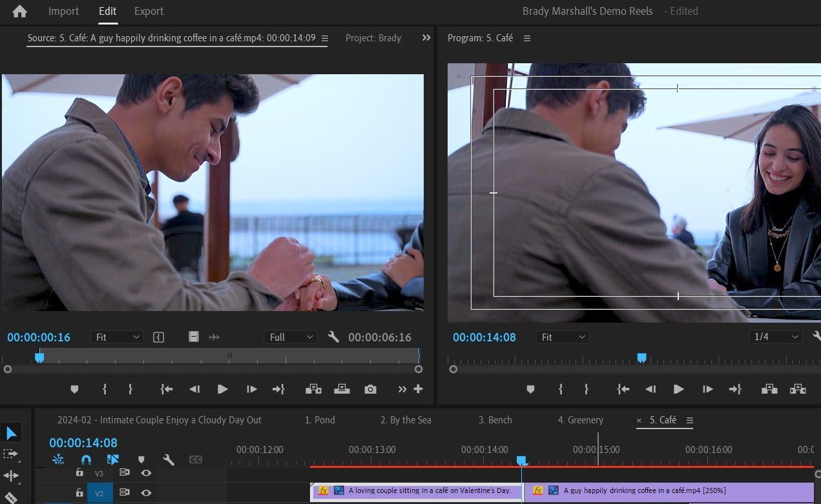Click Extract button in Program monitor
This screenshot has width=821, height=504.
[798, 389]
